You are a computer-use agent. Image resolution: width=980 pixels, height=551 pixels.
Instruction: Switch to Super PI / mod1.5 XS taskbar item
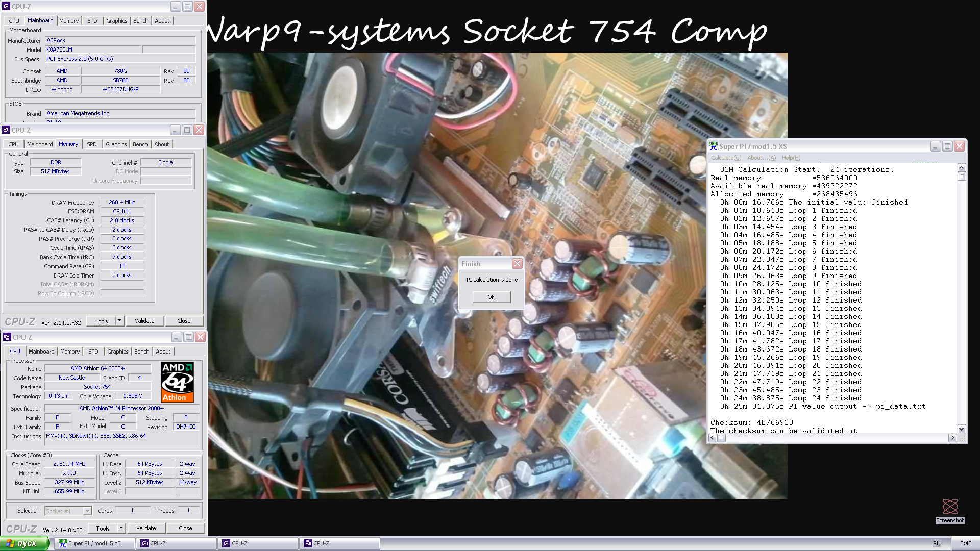click(94, 543)
